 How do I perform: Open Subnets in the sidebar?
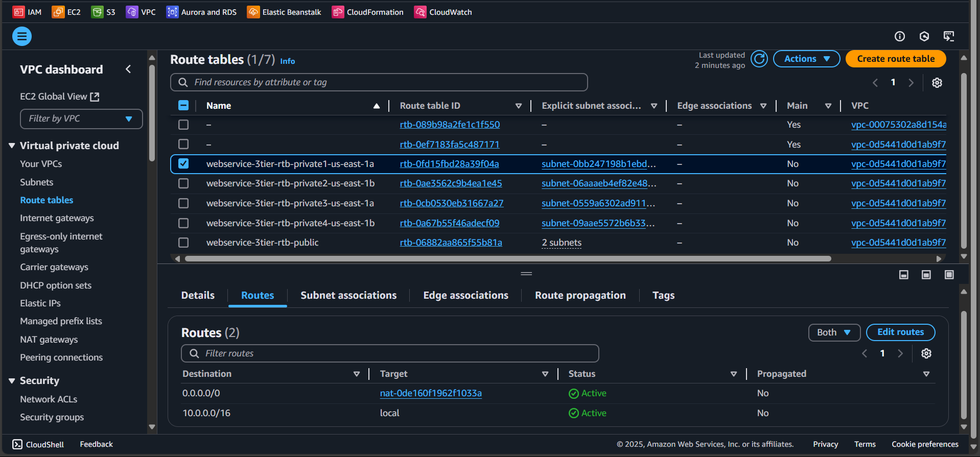click(36, 182)
